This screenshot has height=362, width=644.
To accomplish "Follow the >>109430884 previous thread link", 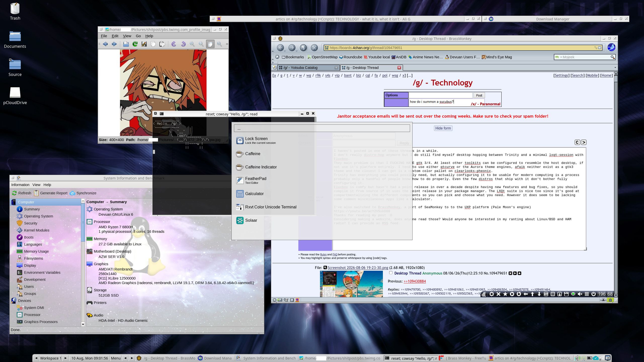I will point(415,281).
